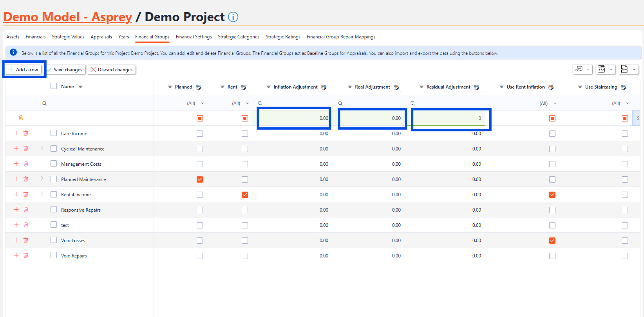Open the code export dropdown button
The image size is (644, 317).
[x=606, y=69]
